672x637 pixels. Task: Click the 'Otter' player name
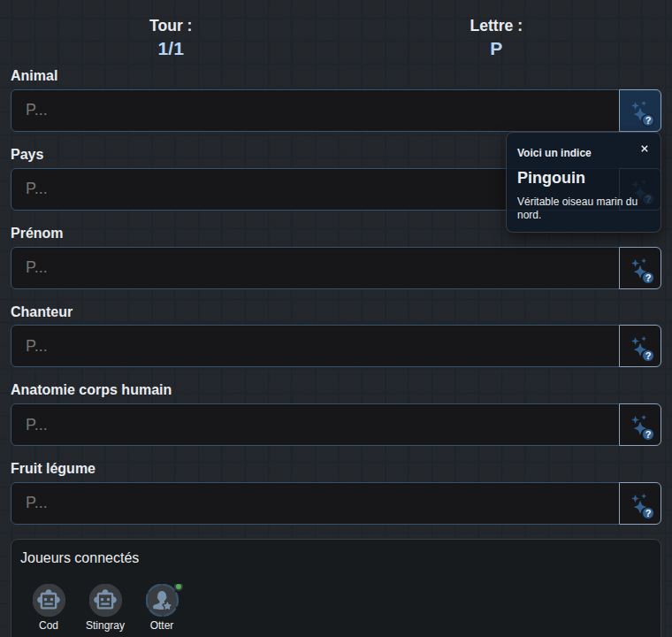(162, 625)
